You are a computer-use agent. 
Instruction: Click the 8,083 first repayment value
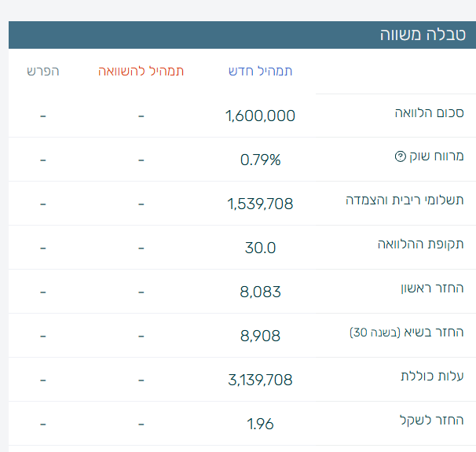point(260,292)
